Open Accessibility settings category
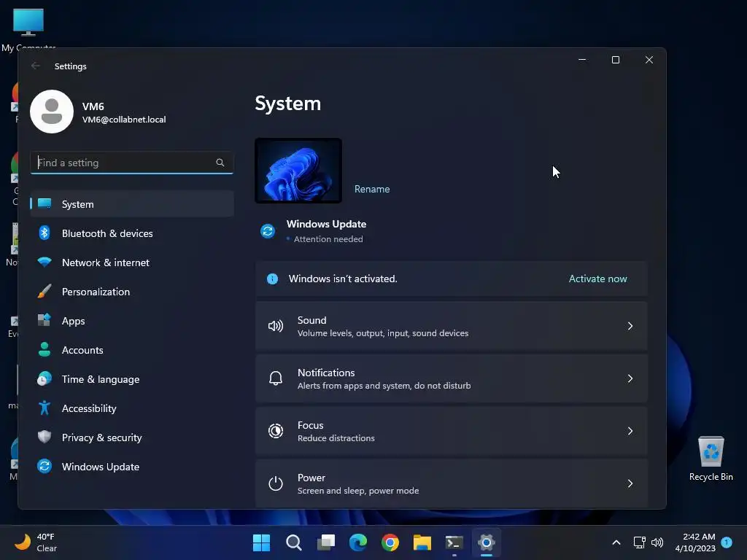The height and width of the screenshot is (560, 747). click(x=131, y=408)
